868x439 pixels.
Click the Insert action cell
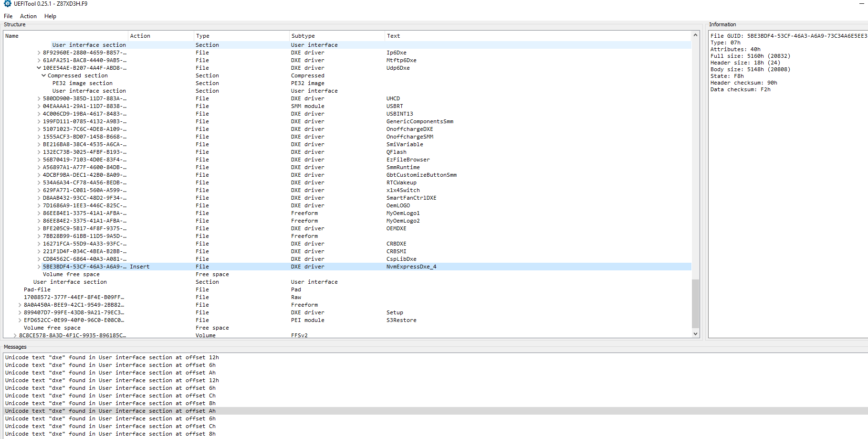pyautogui.click(x=140, y=267)
